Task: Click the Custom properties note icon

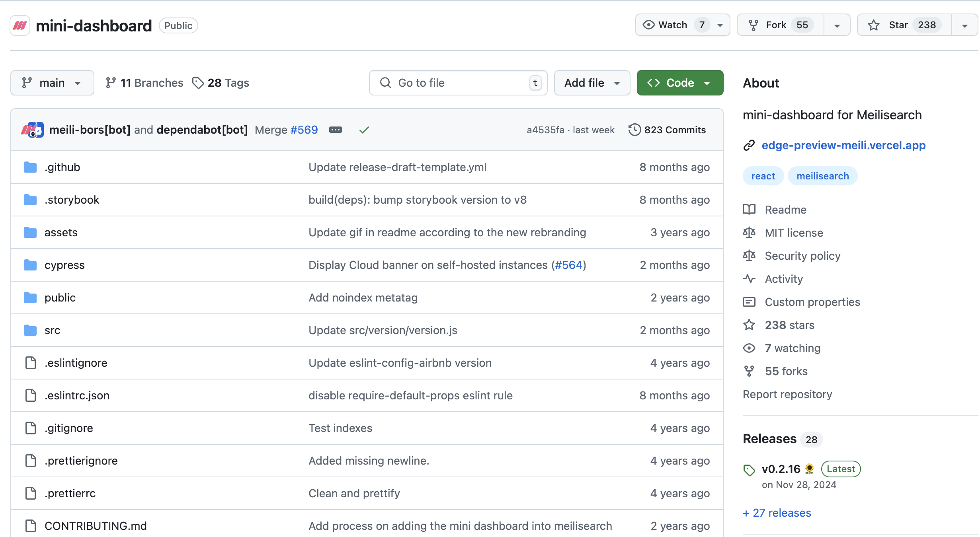Action: 749,302
